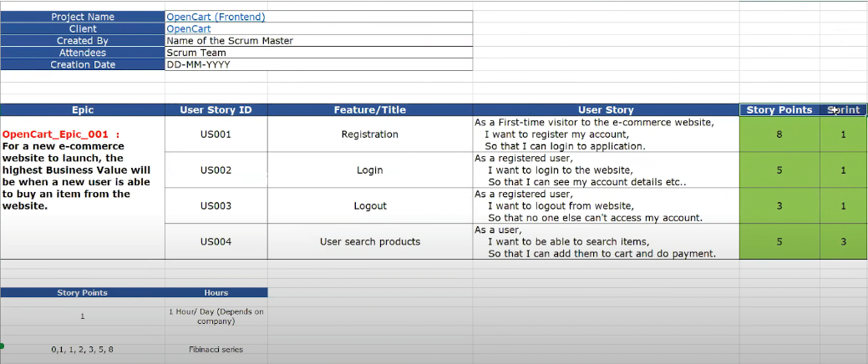Image resolution: width=868 pixels, height=364 pixels.
Task: Click the Hours header in lower table
Action: 216,293
